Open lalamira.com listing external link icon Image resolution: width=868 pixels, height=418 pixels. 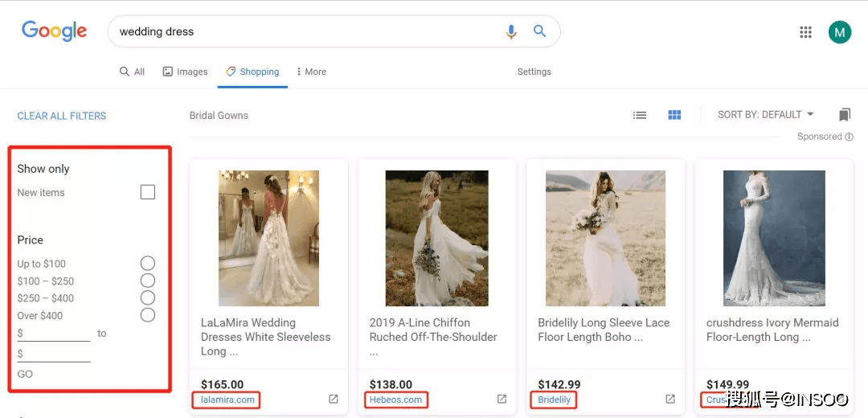(334, 399)
